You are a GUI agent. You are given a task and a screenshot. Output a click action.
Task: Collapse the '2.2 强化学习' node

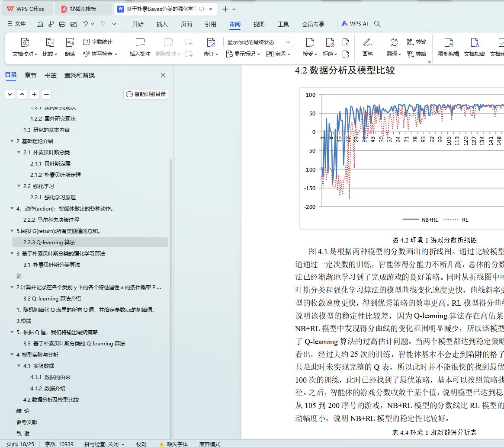click(19, 186)
